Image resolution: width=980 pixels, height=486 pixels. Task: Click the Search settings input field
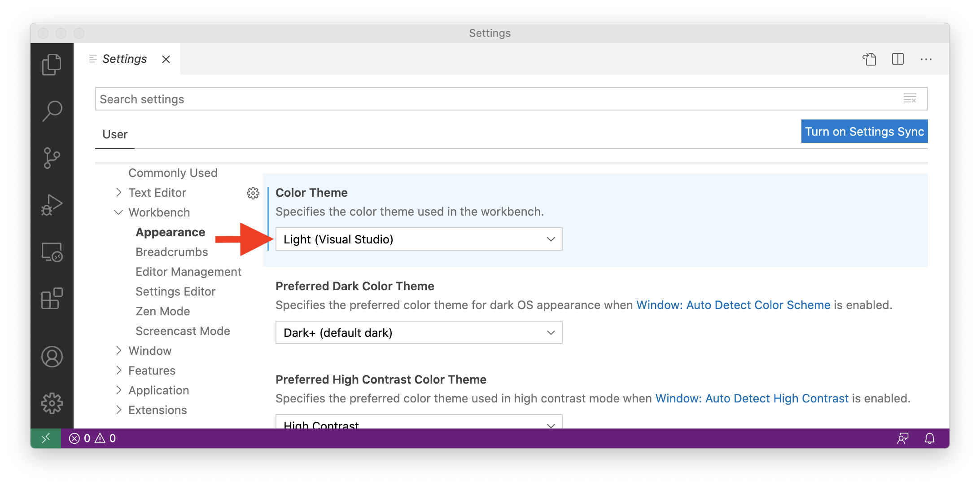[x=494, y=99]
